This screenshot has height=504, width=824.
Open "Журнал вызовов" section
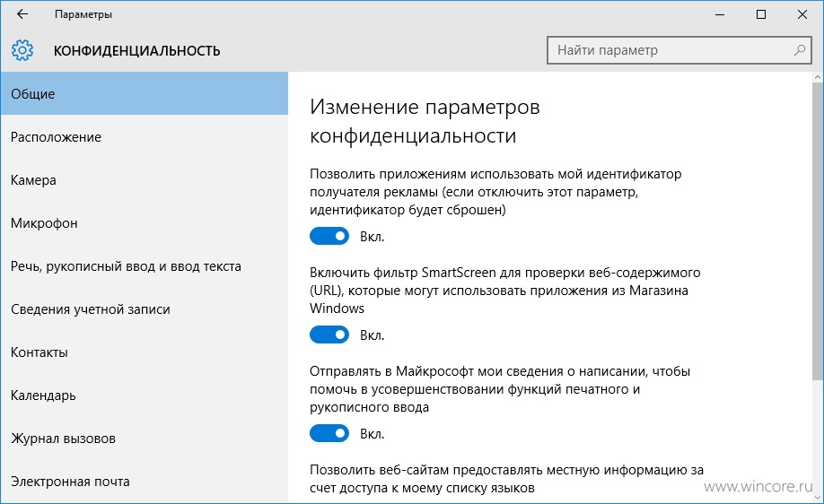[144, 439]
